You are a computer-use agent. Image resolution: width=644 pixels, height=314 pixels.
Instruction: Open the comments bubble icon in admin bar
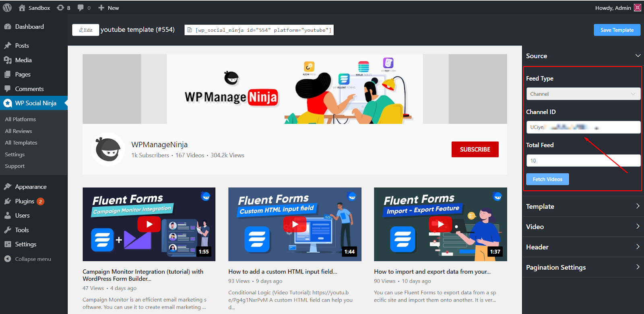(80, 8)
